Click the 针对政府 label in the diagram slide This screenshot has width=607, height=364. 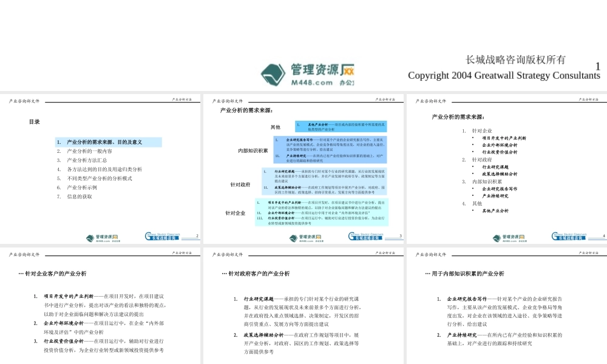240,185
